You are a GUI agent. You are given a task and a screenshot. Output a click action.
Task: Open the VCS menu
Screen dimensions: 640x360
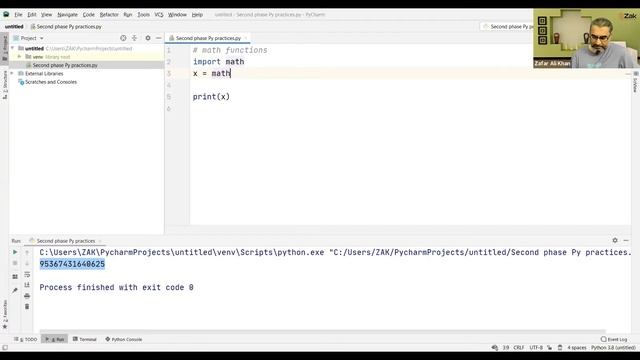click(x=159, y=15)
